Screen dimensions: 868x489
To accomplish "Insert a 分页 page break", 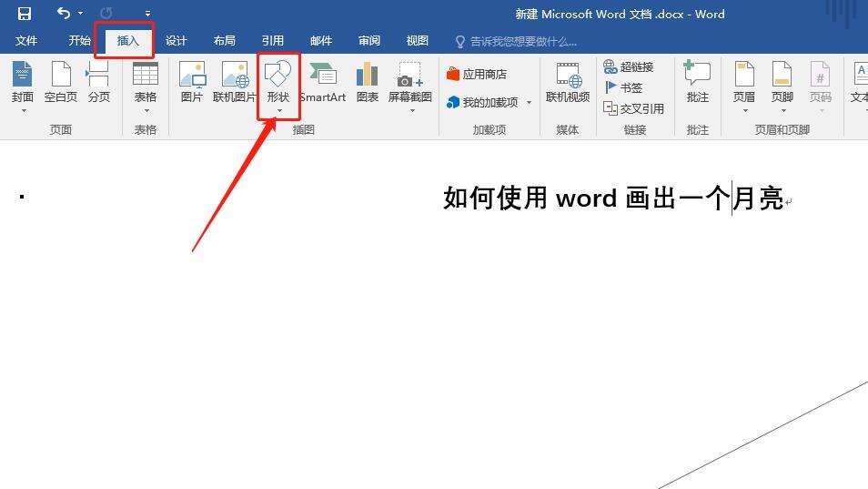I will point(99,82).
